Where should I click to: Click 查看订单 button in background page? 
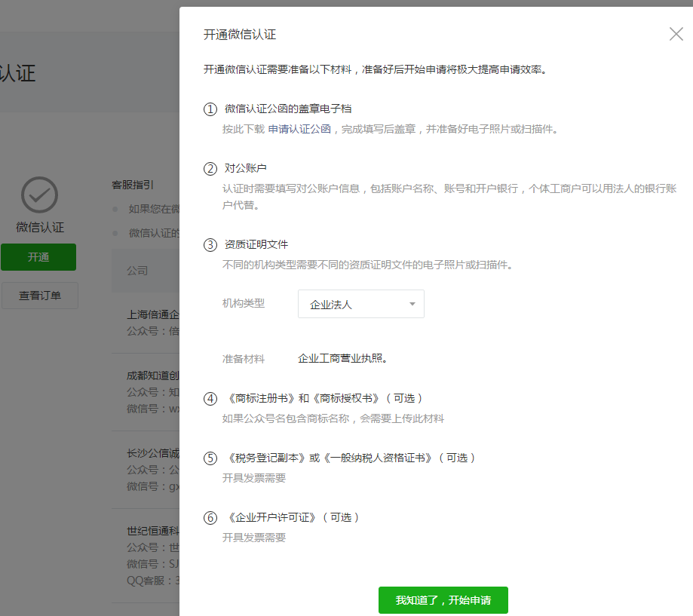coord(40,296)
